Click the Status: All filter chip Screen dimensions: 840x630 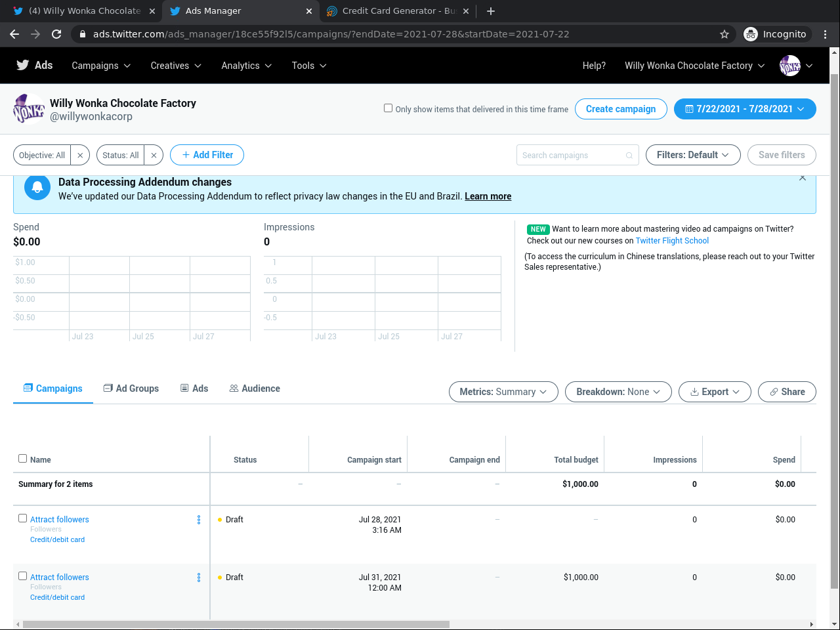tap(121, 155)
